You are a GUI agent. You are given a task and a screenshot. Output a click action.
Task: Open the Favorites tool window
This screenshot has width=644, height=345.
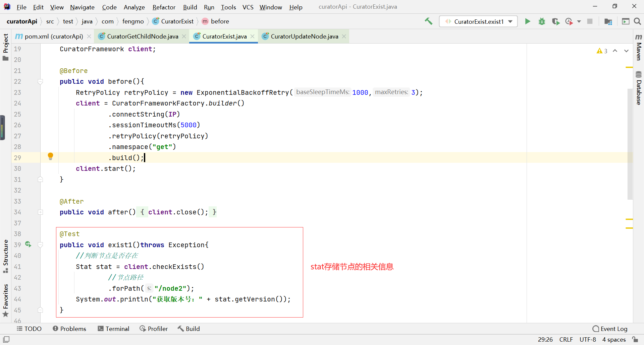[5, 300]
